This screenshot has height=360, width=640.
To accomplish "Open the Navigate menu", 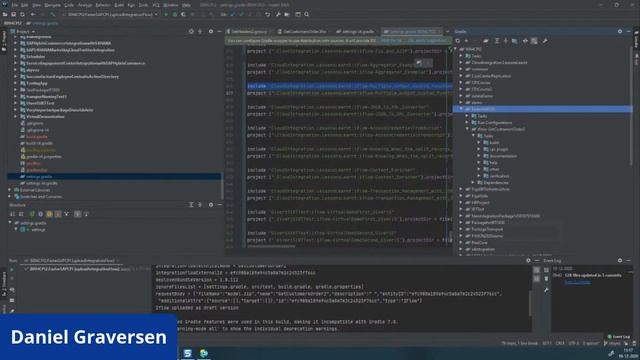I will (x=52, y=5).
